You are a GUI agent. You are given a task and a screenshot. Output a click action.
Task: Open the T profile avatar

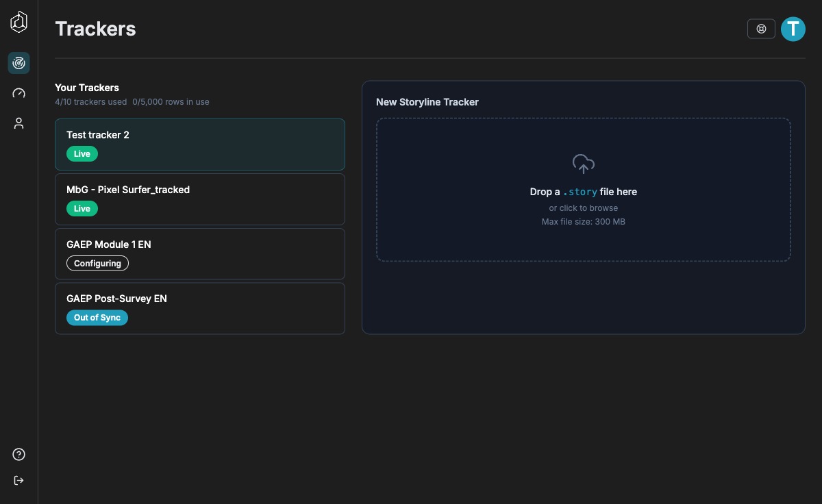click(x=793, y=29)
